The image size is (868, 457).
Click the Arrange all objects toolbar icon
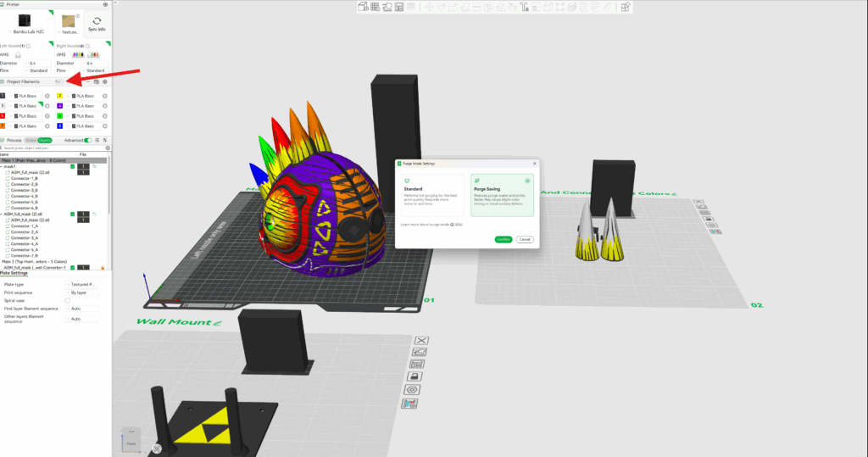pyautogui.click(x=398, y=7)
